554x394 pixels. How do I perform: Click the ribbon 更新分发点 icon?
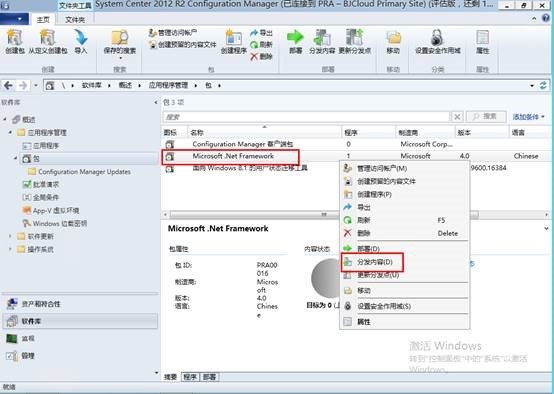coord(355,37)
